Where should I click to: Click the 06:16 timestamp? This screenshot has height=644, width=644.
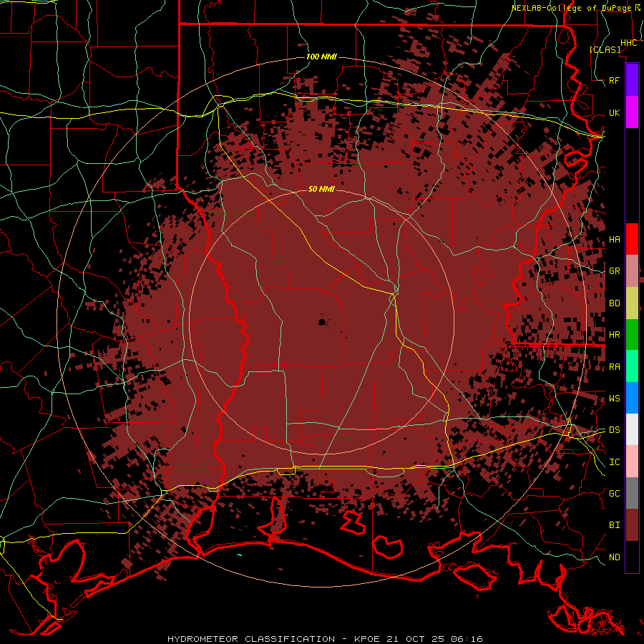[x=469, y=639]
